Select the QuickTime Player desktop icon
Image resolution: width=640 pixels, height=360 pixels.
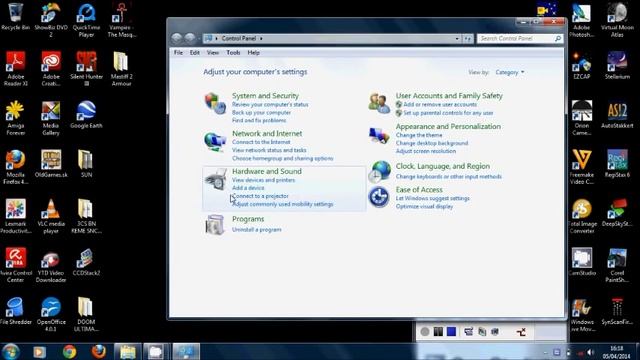click(86, 20)
